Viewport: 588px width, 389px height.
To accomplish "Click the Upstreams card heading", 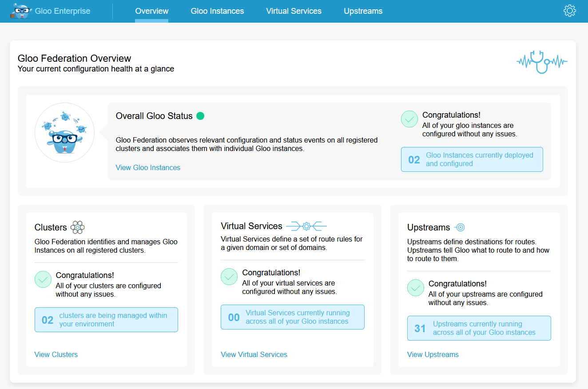I will 429,227.
